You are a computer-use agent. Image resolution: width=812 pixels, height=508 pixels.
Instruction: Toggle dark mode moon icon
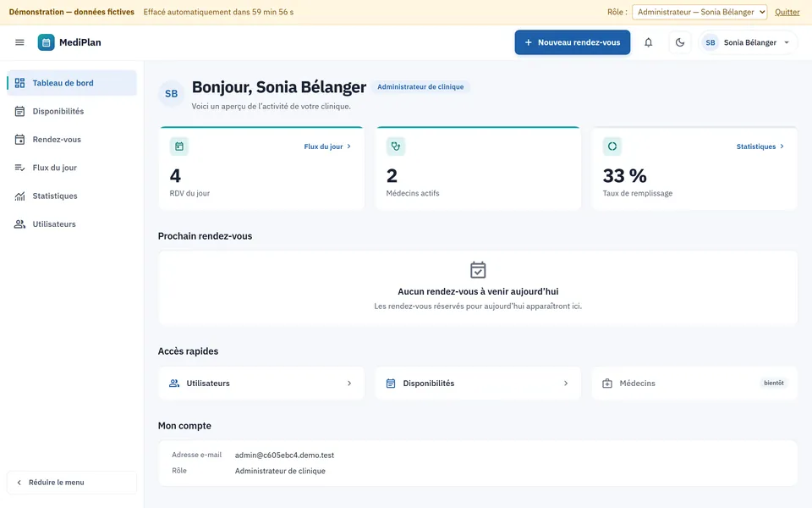click(680, 42)
